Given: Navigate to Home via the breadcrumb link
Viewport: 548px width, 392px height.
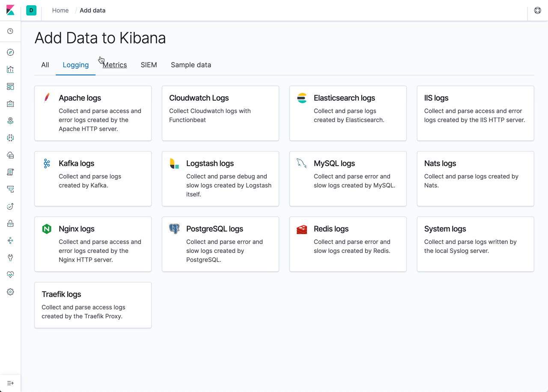Looking at the screenshot, I should click(x=60, y=10).
